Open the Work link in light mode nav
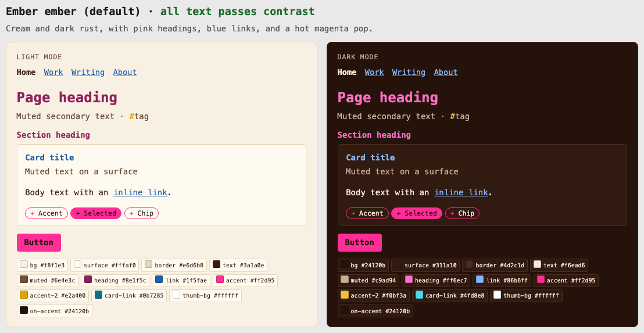 (x=53, y=72)
